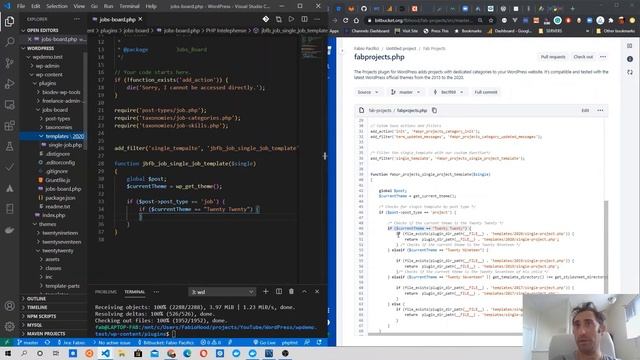Switch to the Problems tab in the panel
Screen dimensions: 640x360
106,292
